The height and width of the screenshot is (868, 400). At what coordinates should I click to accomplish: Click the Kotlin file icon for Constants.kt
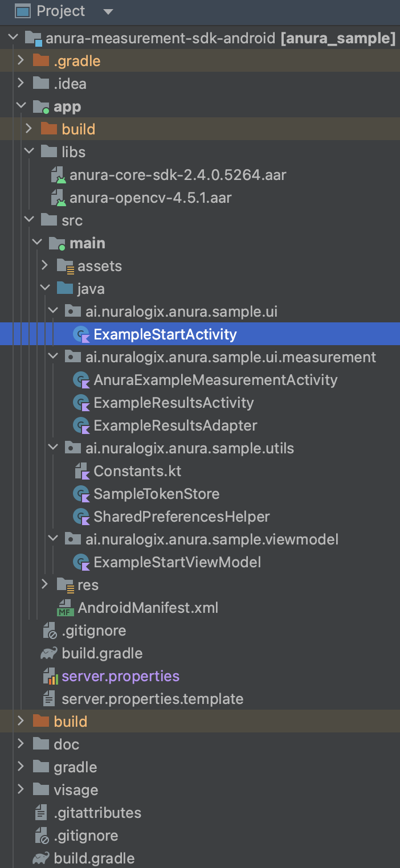point(82,471)
